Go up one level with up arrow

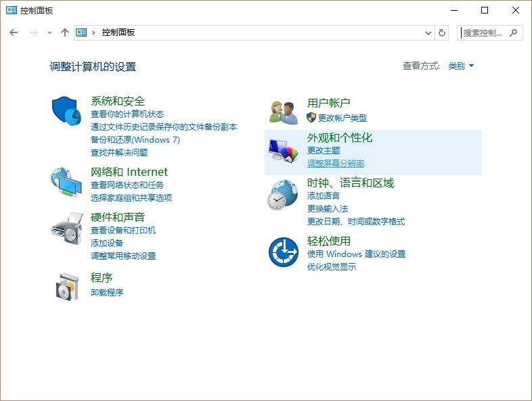point(65,32)
